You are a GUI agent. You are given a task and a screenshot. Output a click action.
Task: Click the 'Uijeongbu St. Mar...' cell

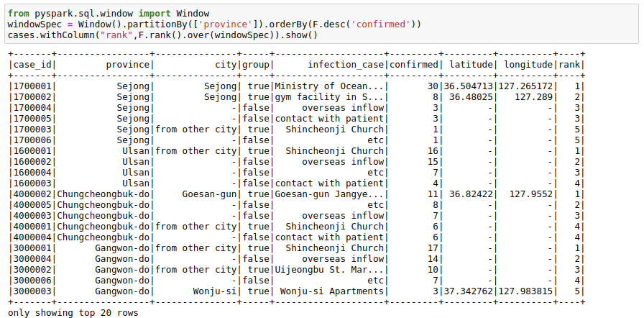pos(329,270)
